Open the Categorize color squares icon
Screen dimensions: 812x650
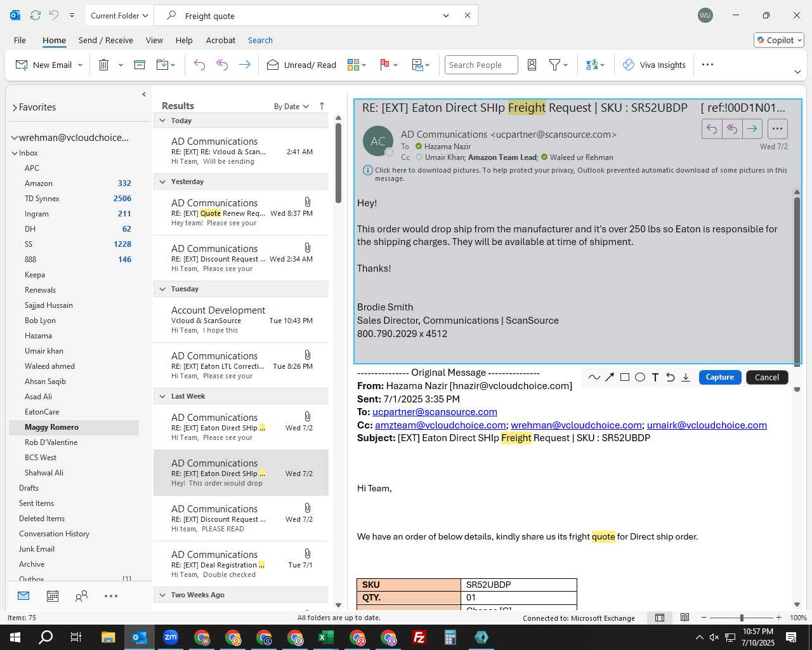(353, 65)
